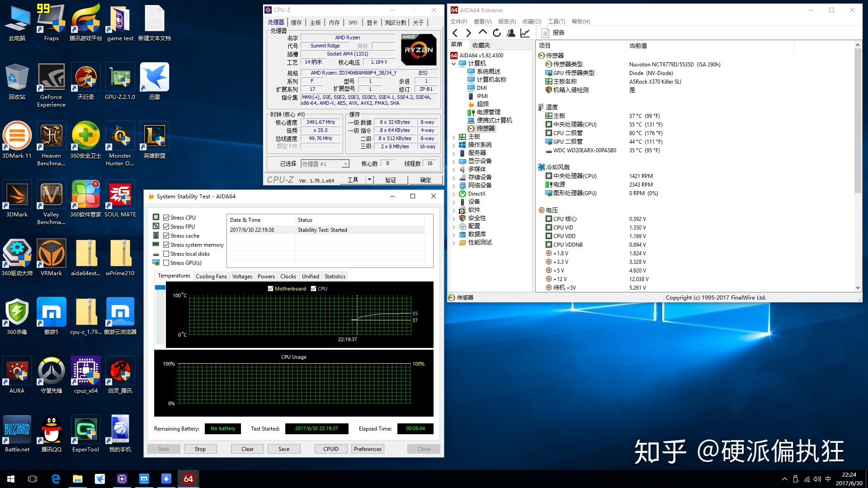Screen dimensions: 868x488
Task: Click Clear button in stability test
Action: (247, 449)
